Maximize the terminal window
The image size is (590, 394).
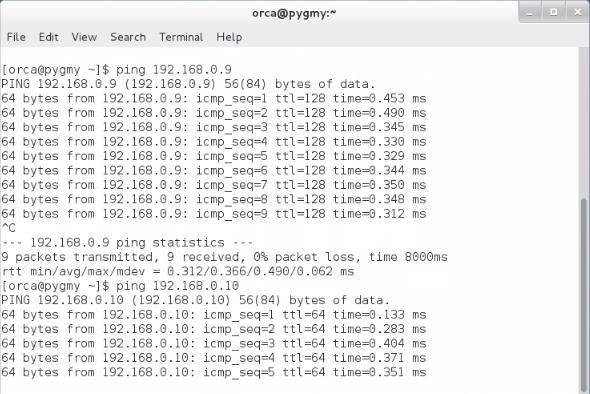coord(554,12)
